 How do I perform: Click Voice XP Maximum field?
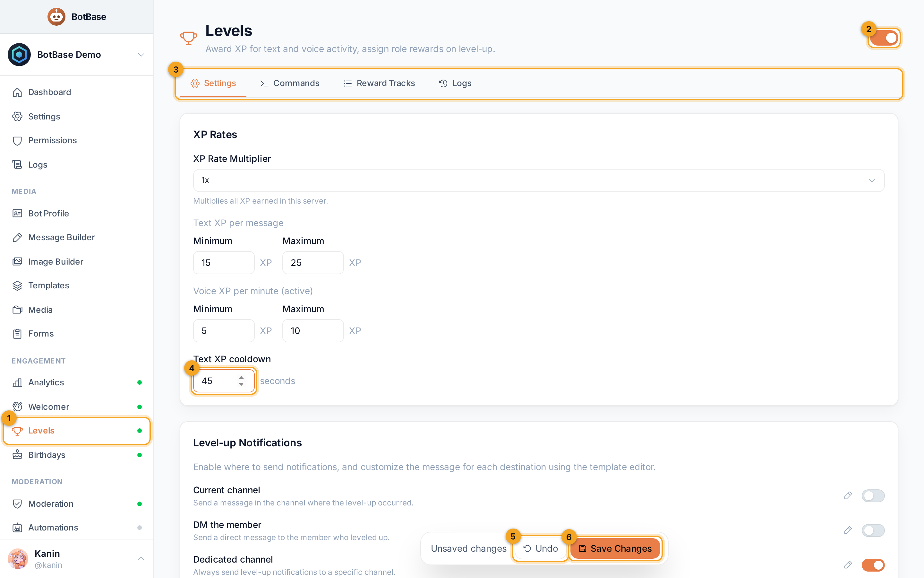click(313, 331)
